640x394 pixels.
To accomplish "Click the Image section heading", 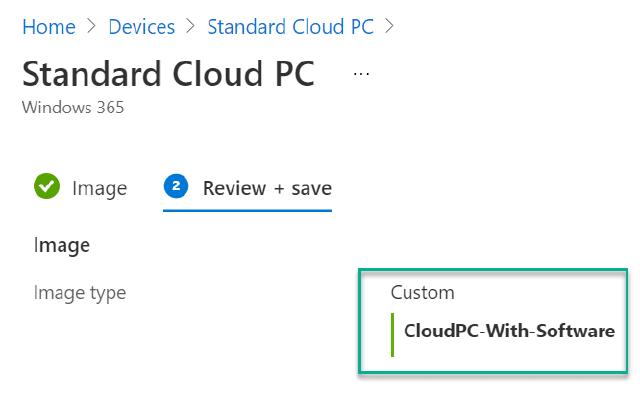I will [62, 246].
